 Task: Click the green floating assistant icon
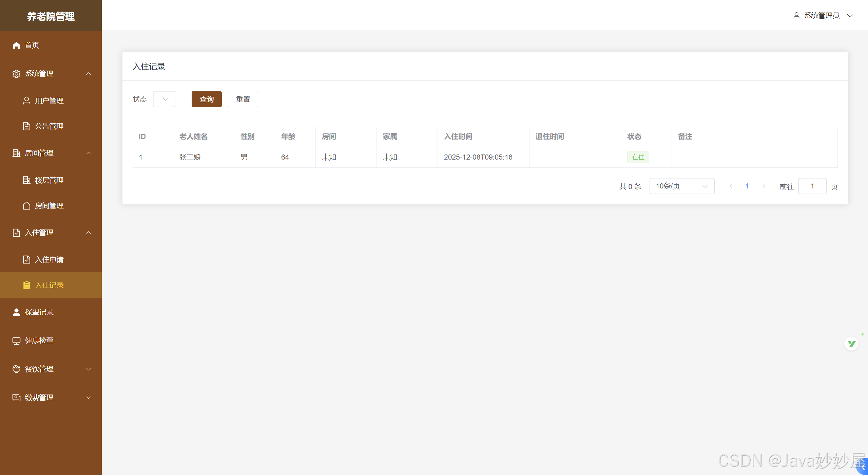point(851,344)
